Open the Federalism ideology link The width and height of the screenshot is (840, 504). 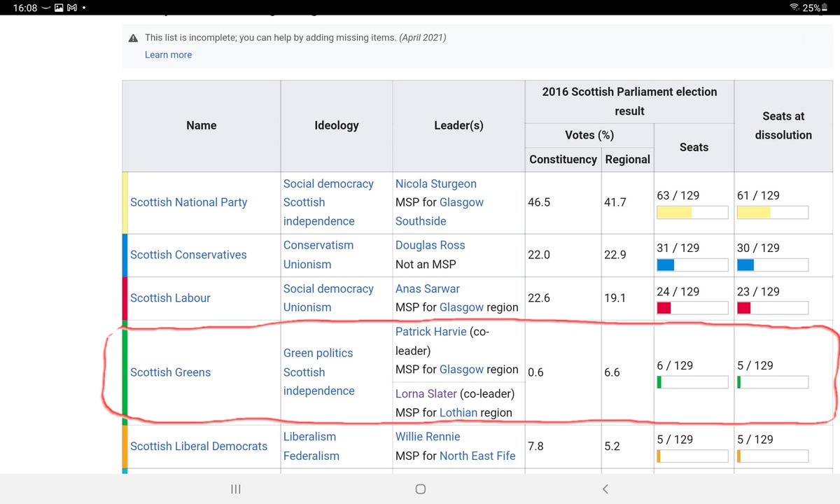click(311, 456)
